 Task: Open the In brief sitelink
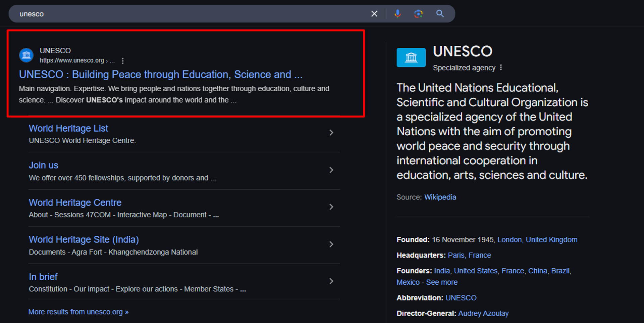43,277
